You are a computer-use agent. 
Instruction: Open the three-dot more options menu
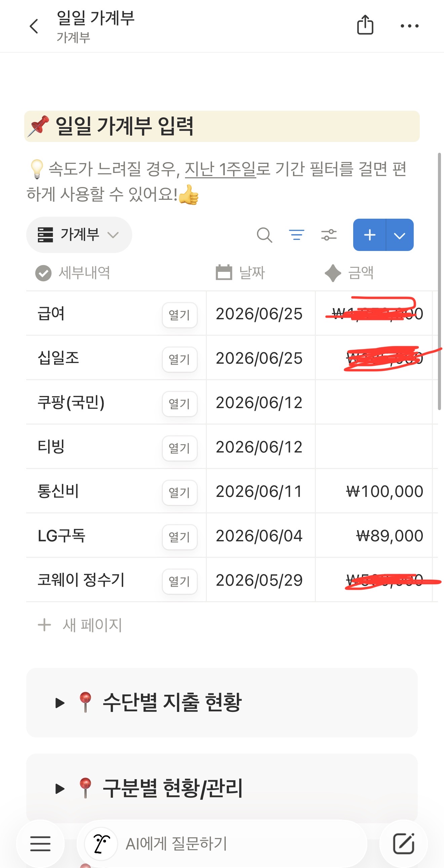click(x=409, y=26)
